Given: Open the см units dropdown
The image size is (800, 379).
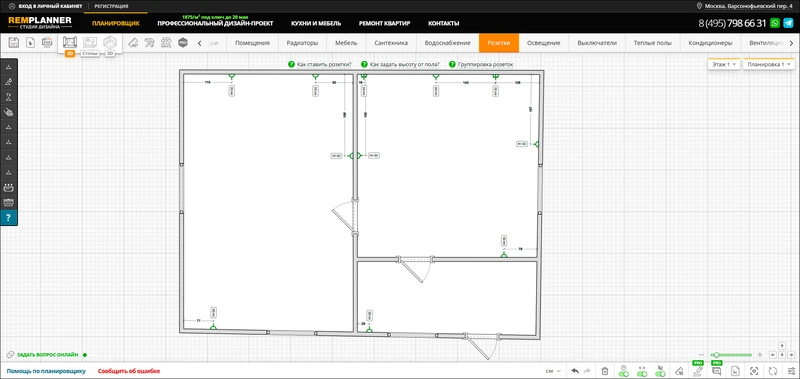Looking at the screenshot, I should tap(553, 371).
